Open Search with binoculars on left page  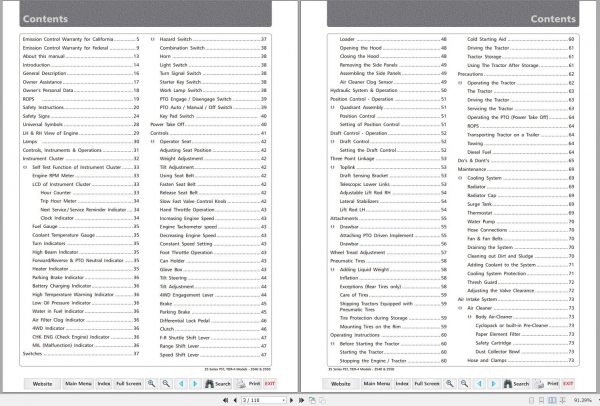218,383
